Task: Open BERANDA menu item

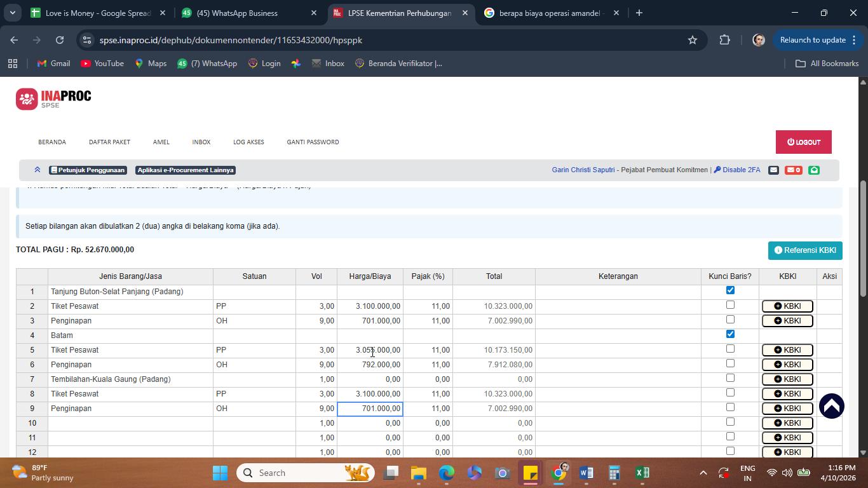Action: tap(52, 142)
